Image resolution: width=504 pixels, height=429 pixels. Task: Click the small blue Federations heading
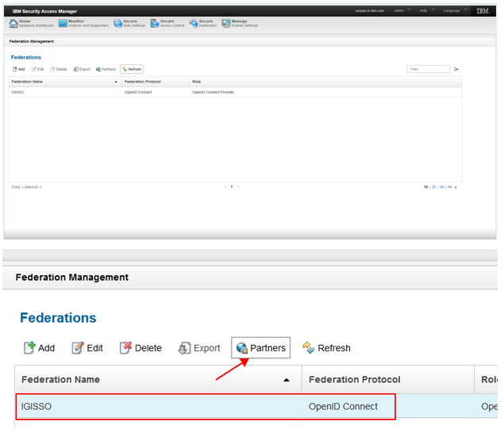(x=26, y=57)
